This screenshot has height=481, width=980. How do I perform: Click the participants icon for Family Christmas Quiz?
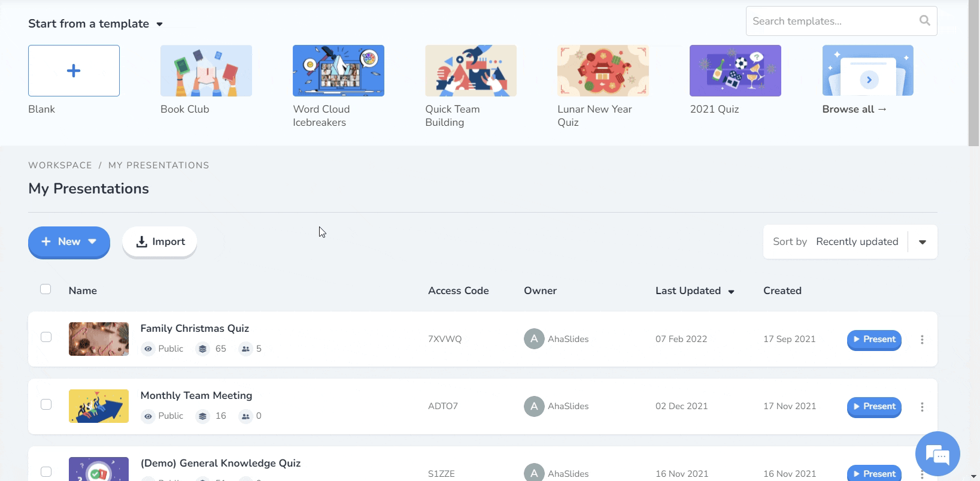[x=245, y=349]
